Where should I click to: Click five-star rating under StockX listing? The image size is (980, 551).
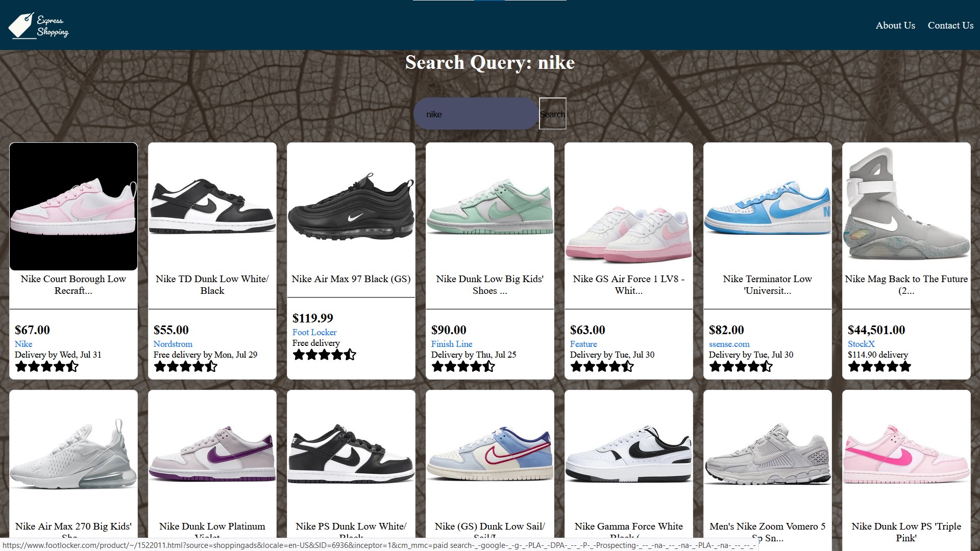(x=880, y=366)
